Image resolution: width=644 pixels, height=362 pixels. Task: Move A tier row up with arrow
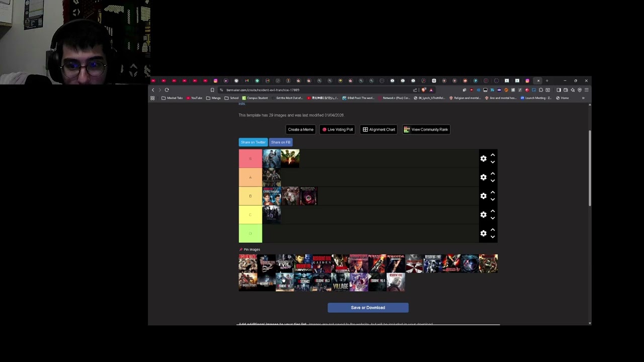[493, 173]
